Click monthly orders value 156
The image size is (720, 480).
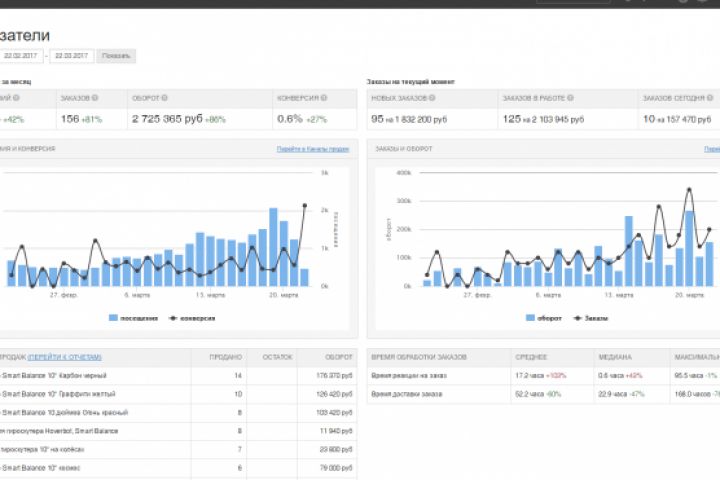coord(70,119)
